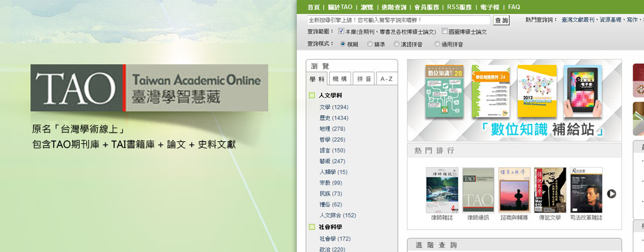Switch to the 拼音 browse tab
Screen dimensions: 644x252
pyautogui.click(x=363, y=78)
